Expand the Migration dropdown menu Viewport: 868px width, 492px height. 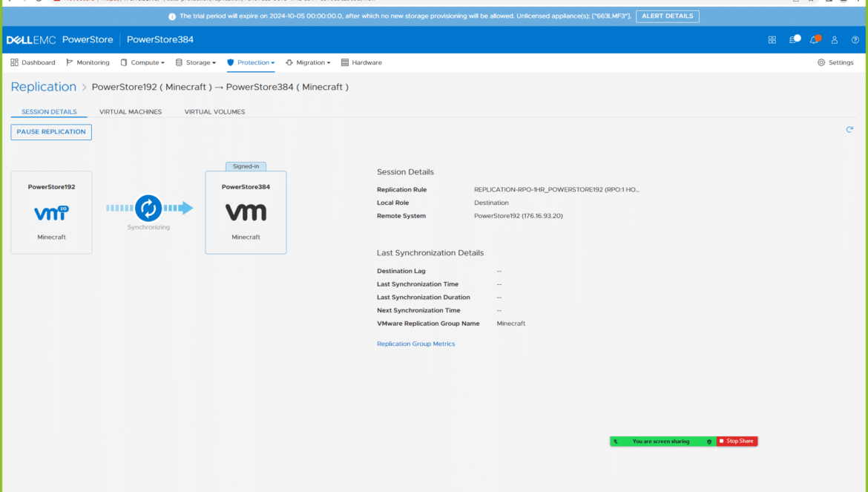(x=308, y=62)
